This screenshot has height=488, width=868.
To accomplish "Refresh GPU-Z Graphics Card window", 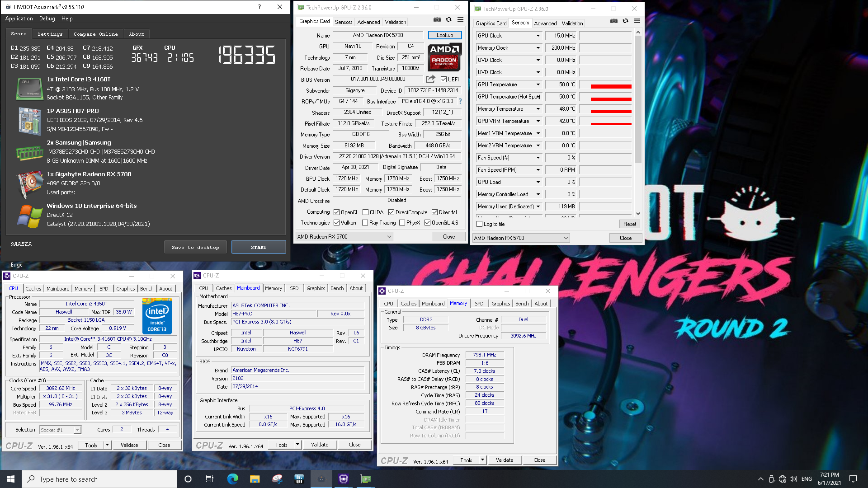I will [448, 19].
